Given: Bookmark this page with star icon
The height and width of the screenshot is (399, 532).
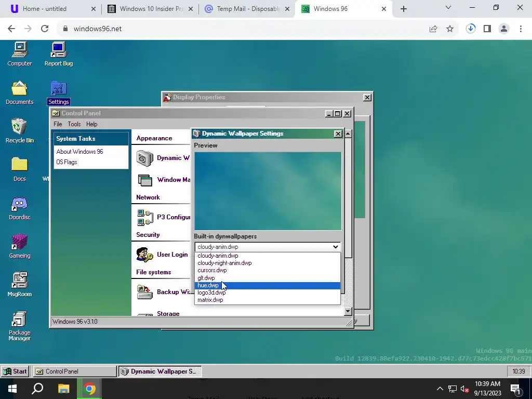Looking at the screenshot, I should [450, 29].
